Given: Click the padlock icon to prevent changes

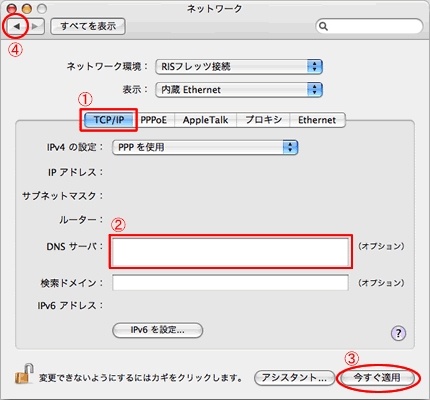Looking at the screenshot, I should click(x=25, y=373).
